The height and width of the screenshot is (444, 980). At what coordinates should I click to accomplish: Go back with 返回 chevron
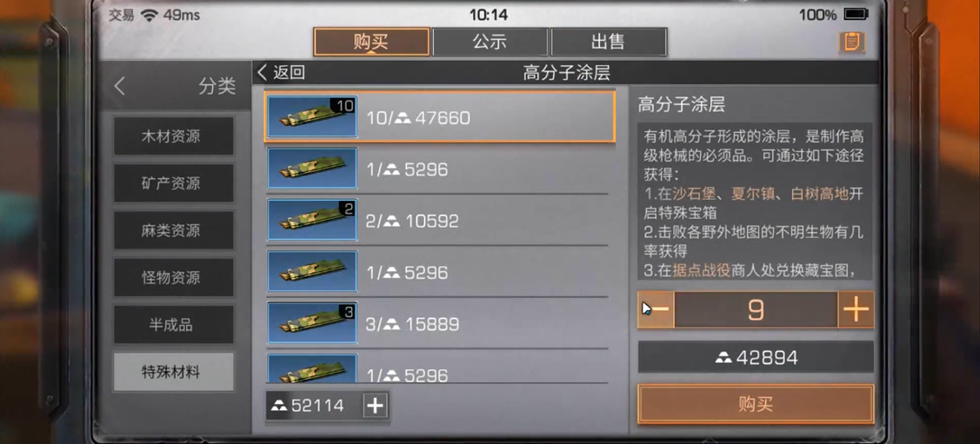click(x=281, y=72)
